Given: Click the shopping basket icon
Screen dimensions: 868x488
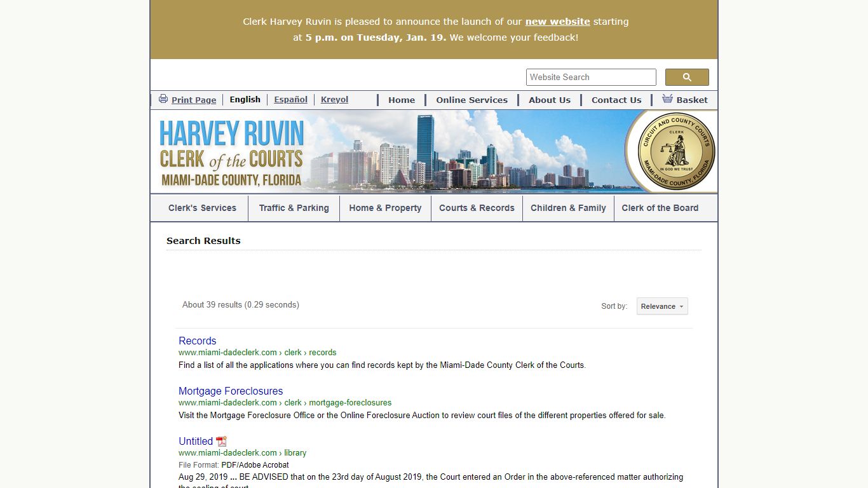Looking at the screenshot, I should click(x=667, y=98).
